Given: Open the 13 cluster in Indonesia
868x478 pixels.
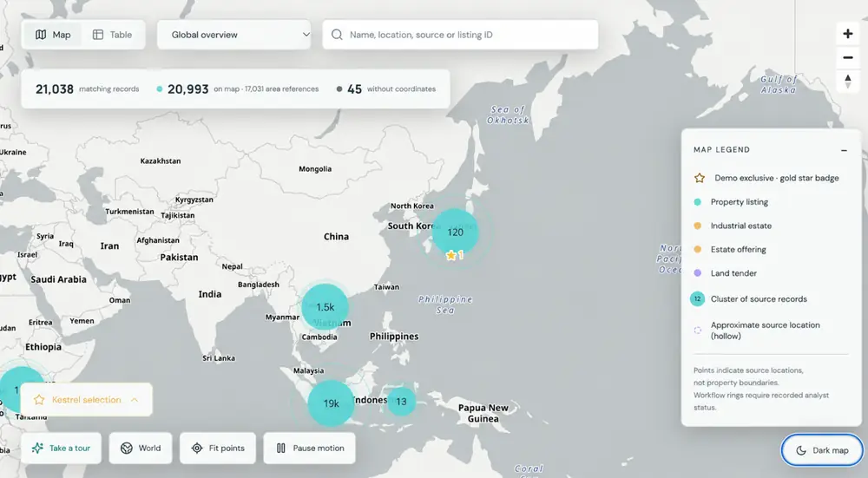Looking at the screenshot, I should [x=401, y=402].
